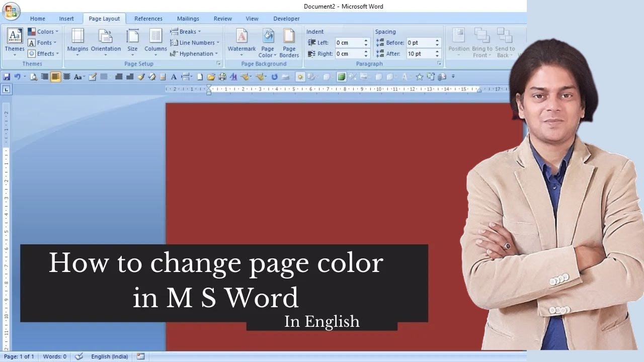Click the Indent Right value field
Screen dimensions: 644x362
pos(349,54)
